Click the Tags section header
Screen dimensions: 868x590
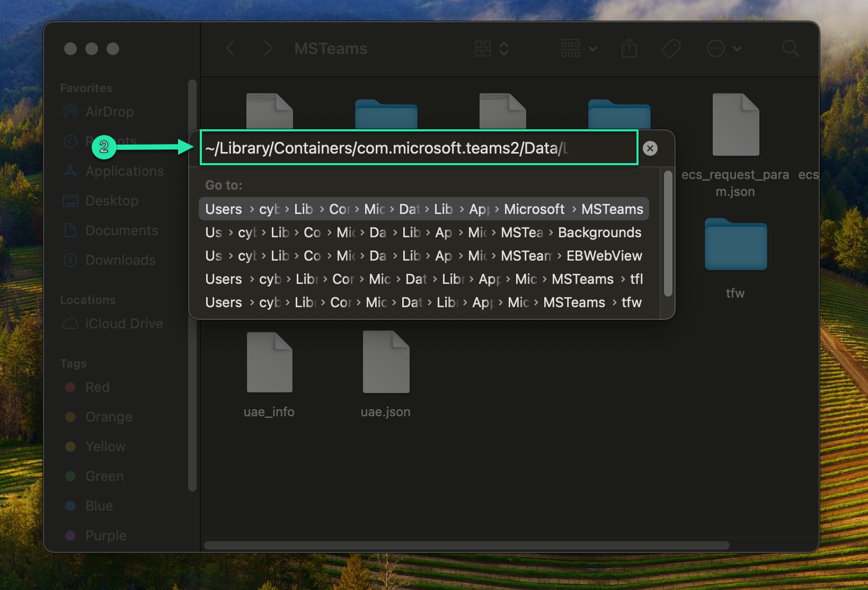[x=73, y=363]
